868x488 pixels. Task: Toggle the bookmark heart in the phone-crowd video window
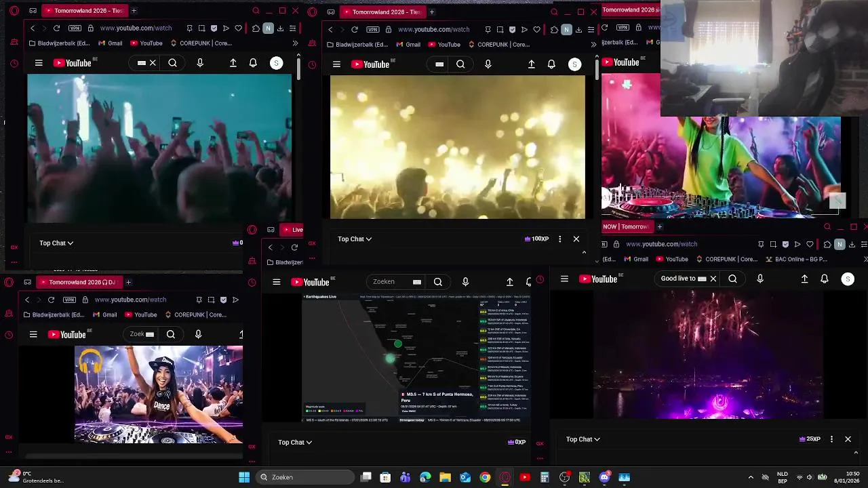[x=238, y=28]
